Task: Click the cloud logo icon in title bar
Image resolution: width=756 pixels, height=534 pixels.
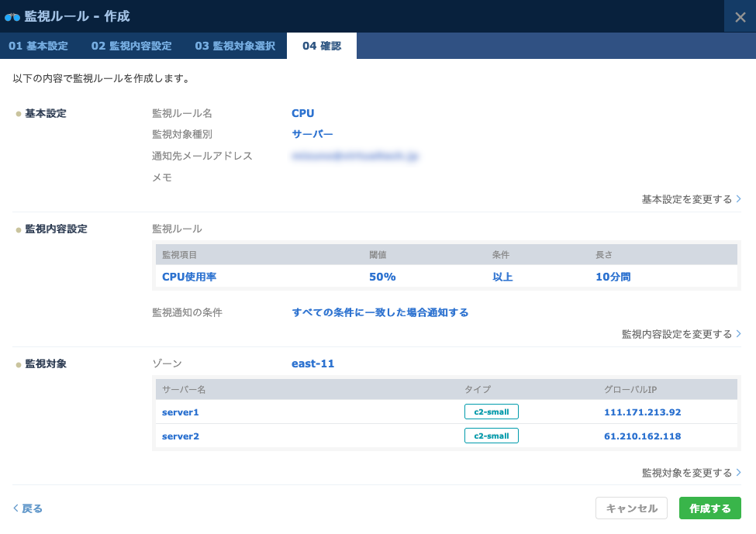Action: click(x=12, y=16)
